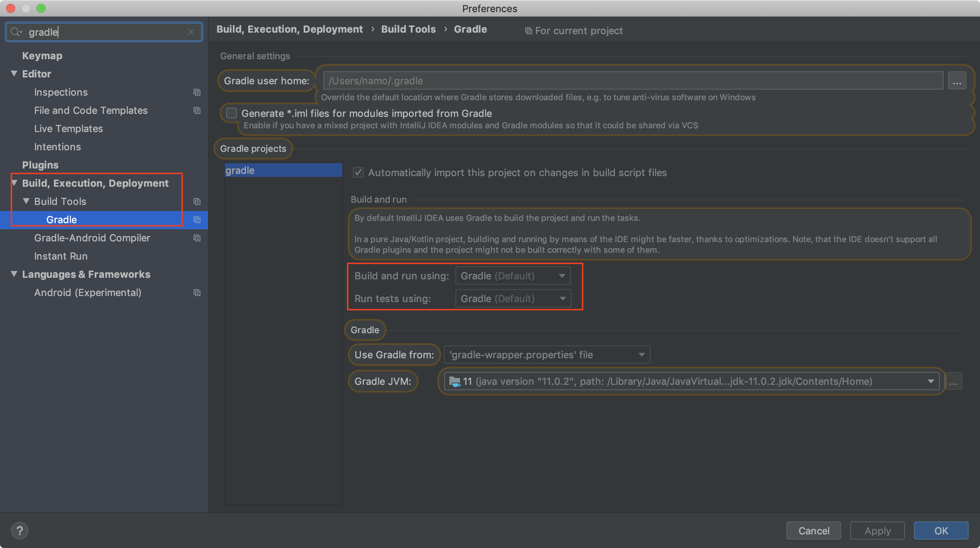
Task: Select Build, Execution, Deployment in the tree
Action: [95, 183]
